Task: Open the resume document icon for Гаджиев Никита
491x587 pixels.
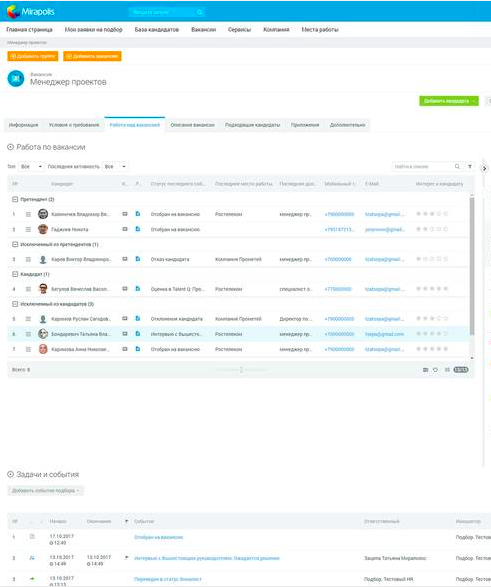Action: 138,229
